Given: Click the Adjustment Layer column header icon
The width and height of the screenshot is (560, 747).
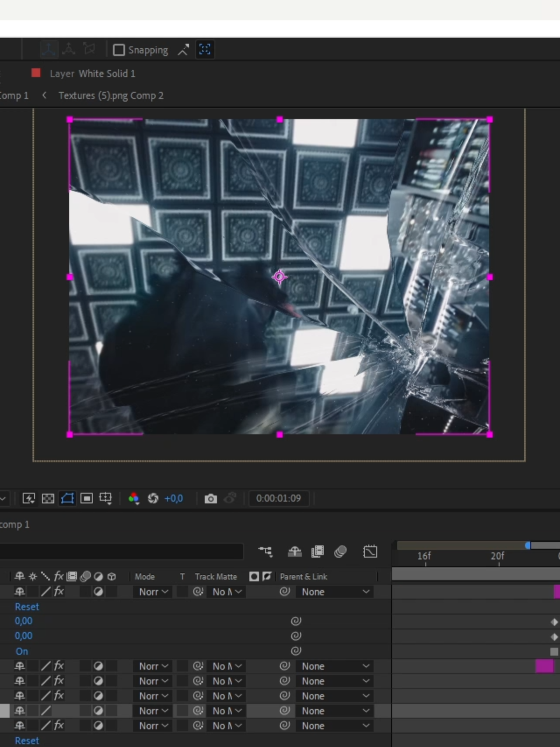Looking at the screenshot, I should pos(98,576).
